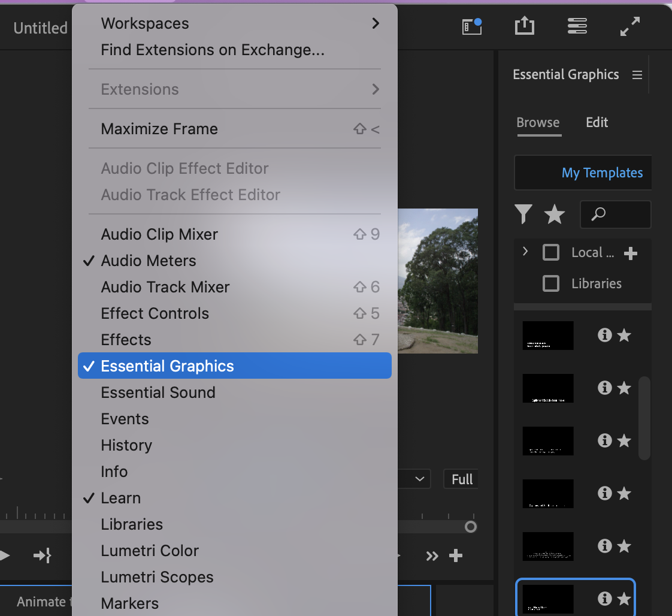Open the Full playback resolution dropdown
672x616 pixels.
tap(461, 479)
